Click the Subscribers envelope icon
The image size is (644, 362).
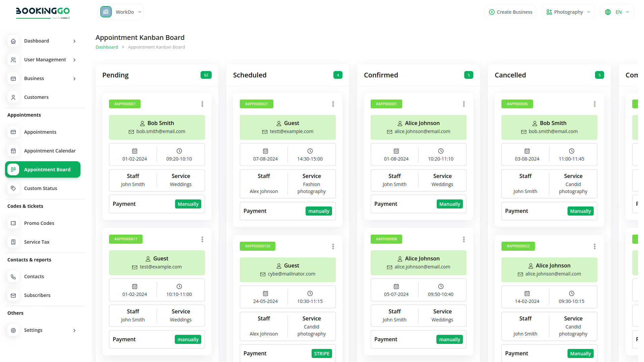tap(13, 295)
